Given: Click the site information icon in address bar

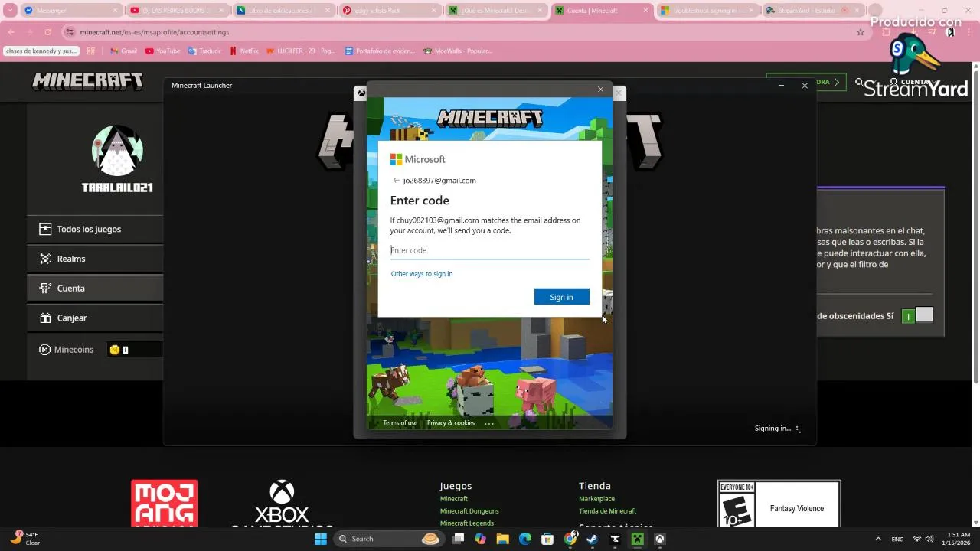Looking at the screenshot, I should tap(70, 32).
